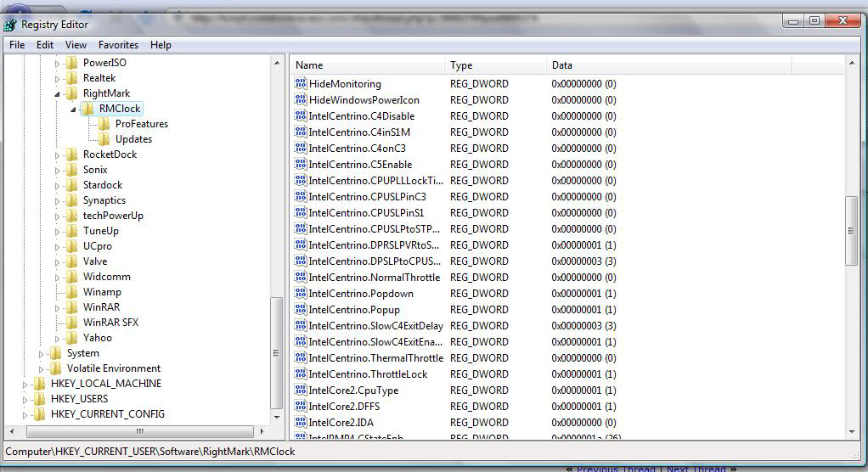Open the Edit menu
This screenshot has width=868, height=472.
coord(45,45)
